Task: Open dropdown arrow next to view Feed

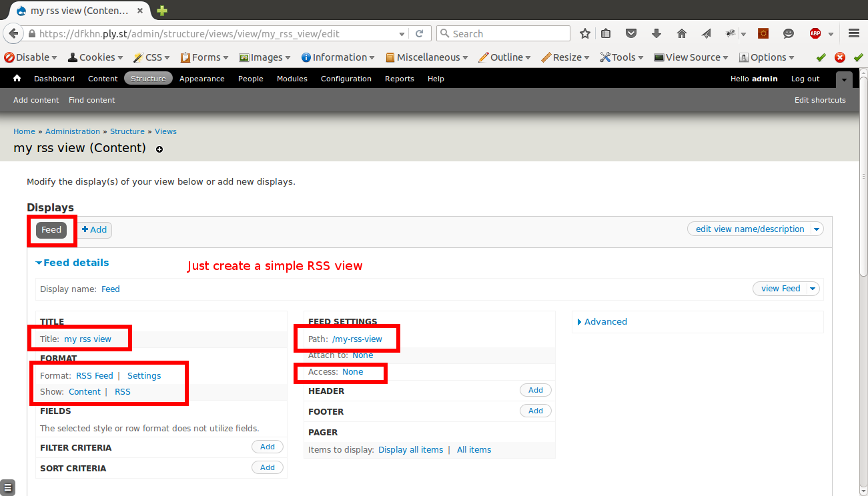Action: tap(813, 289)
